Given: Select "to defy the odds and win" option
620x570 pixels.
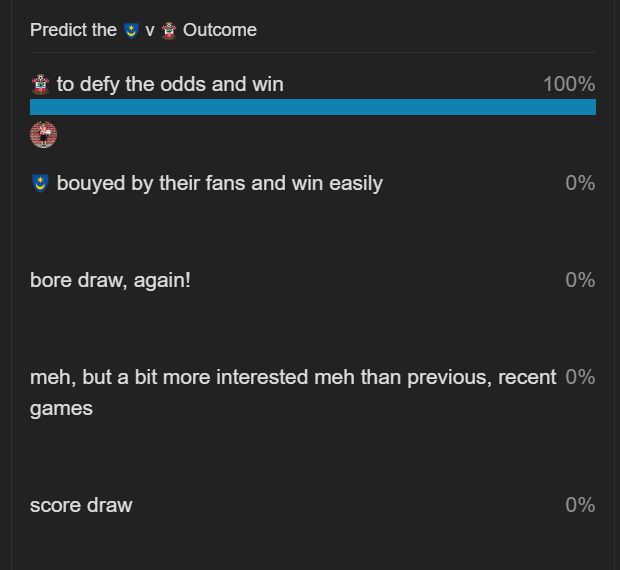Looking at the screenshot, I should (x=170, y=84).
